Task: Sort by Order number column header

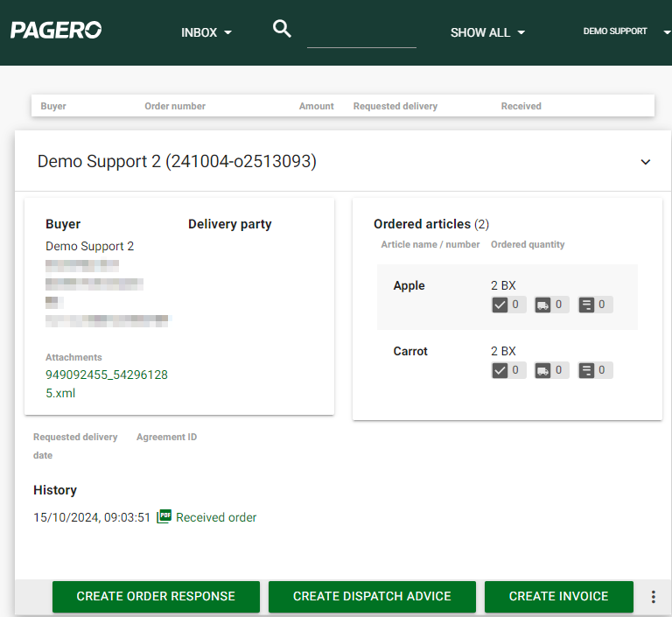Action: [175, 106]
